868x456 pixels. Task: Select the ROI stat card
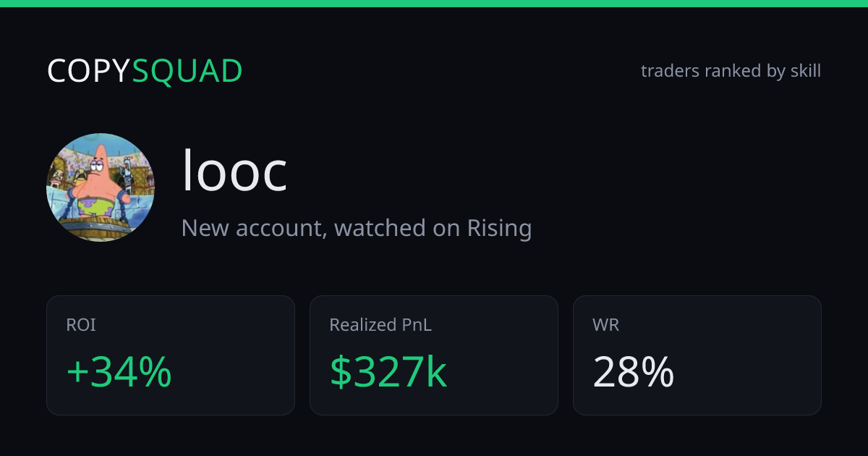tap(171, 355)
